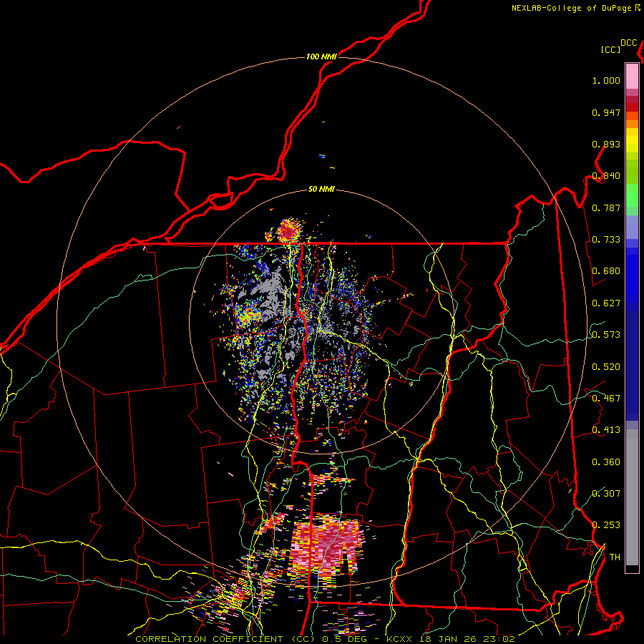Click the KCXX station identifier

400,639
